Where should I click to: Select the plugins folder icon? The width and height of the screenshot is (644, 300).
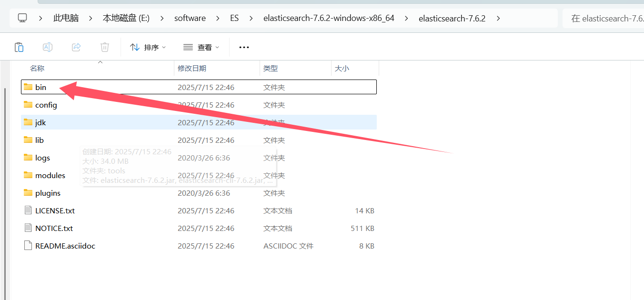click(28, 193)
